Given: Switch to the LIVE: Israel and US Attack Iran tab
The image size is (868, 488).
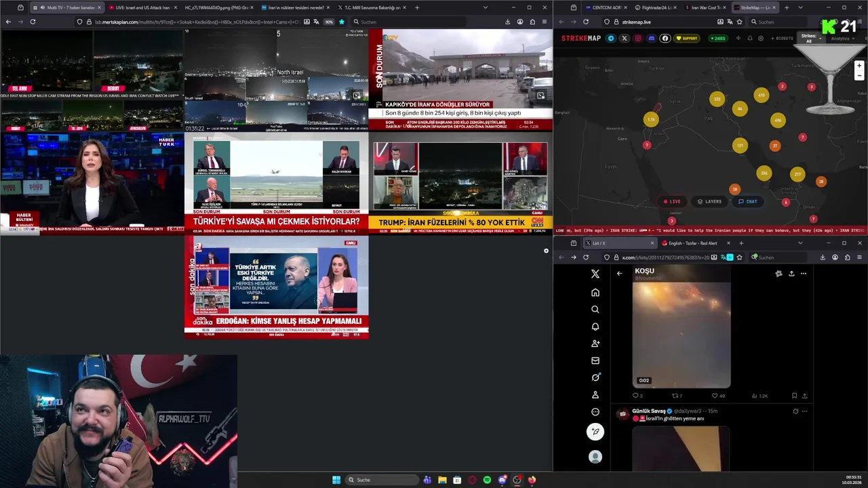Looking at the screenshot, I should tap(141, 7).
